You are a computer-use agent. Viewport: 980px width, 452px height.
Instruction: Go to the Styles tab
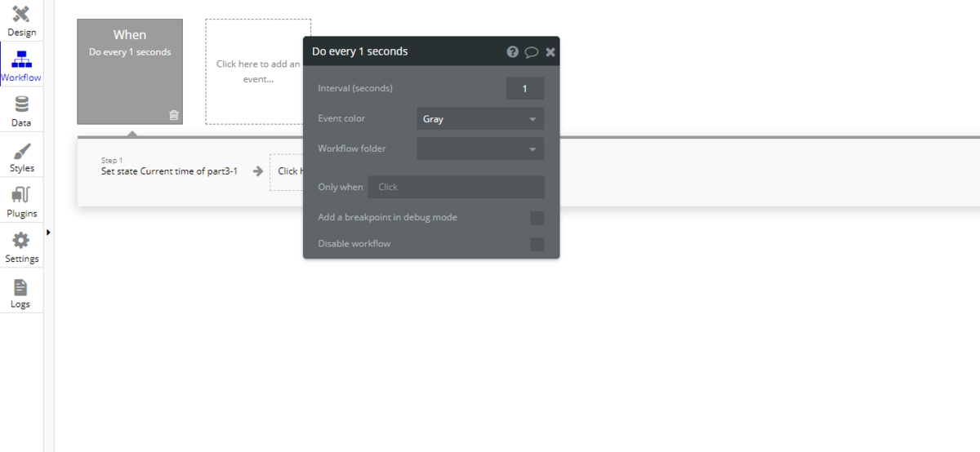coord(21,157)
